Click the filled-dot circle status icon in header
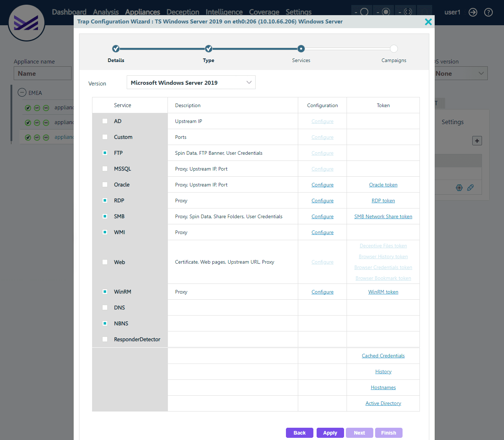Viewport: 504px width, 440px height. 386,12
